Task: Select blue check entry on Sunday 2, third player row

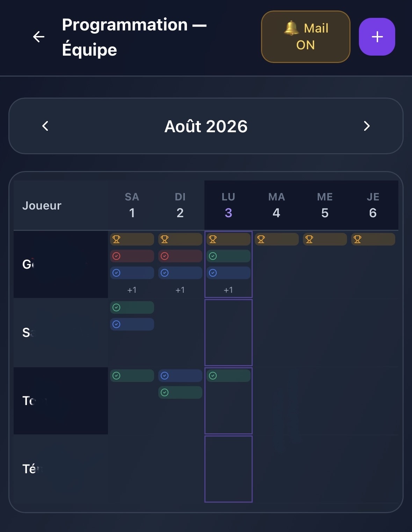Action: point(180,376)
